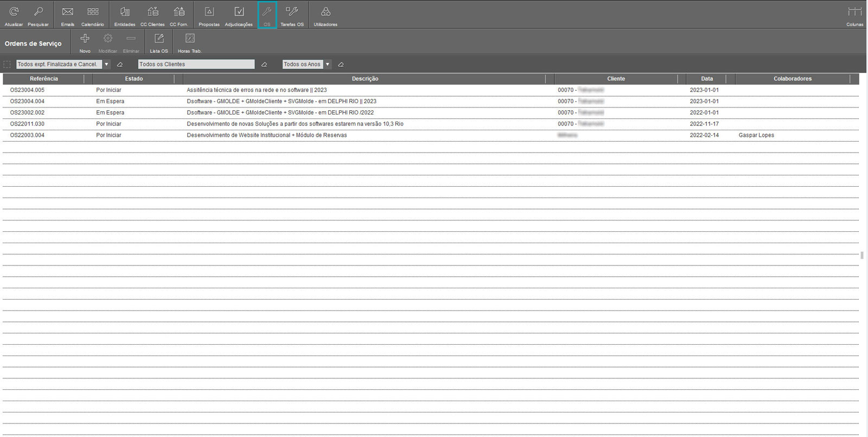Expand the Todos os Anos dropdown
The width and height of the screenshot is (868, 437).
coord(328,65)
